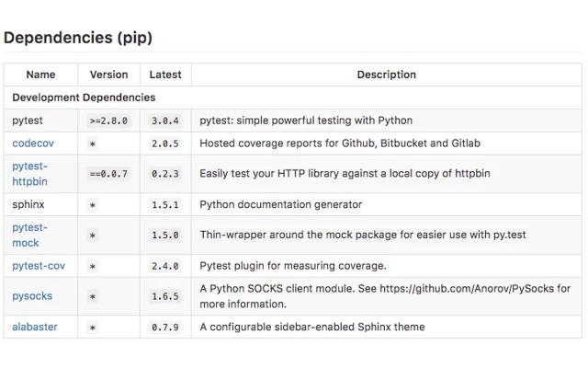The height and width of the screenshot is (368, 588).
Task: Click the Name column header
Action: click(x=40, y=75)
